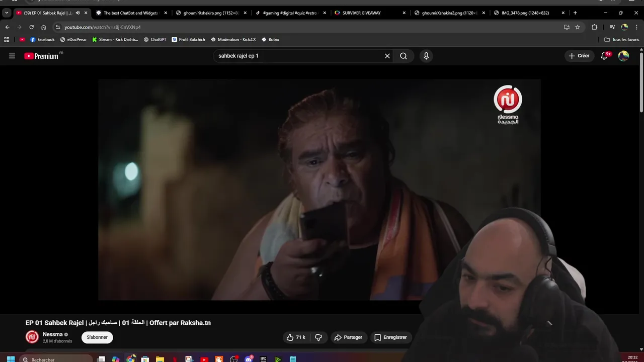Subscribe with the S'abonner button
This screenshot has width=644, height=362.
click(97, 337)
